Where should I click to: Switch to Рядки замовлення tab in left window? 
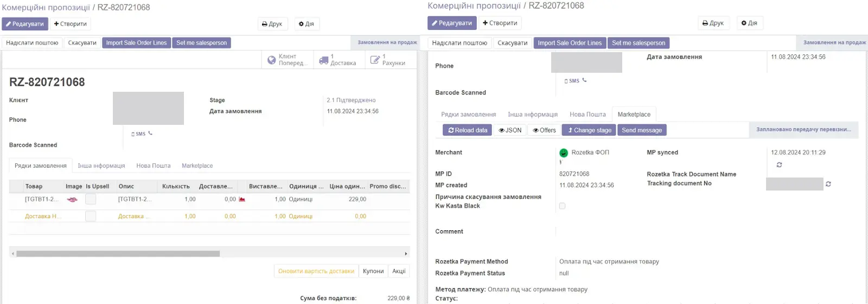point(41,166)
